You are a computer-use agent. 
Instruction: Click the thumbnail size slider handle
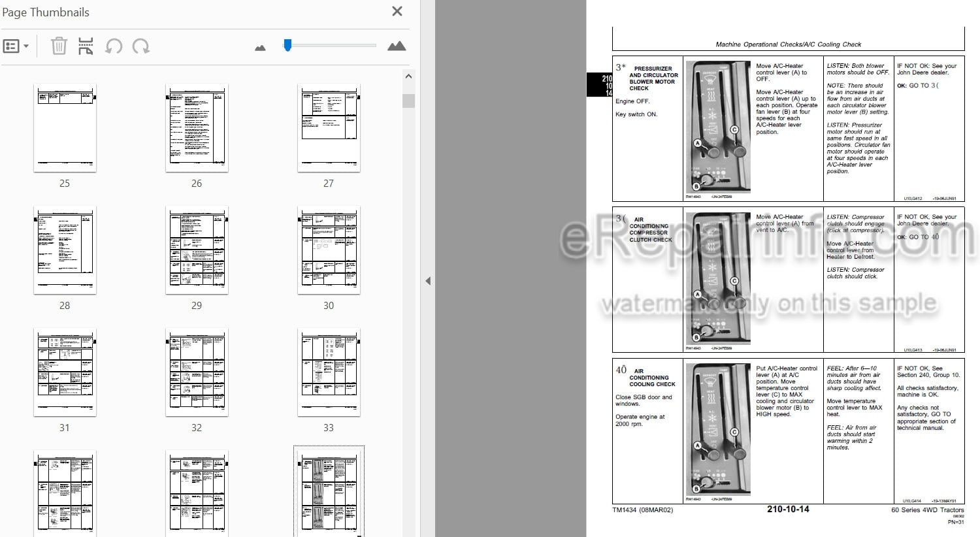click(x=287, y=45)
